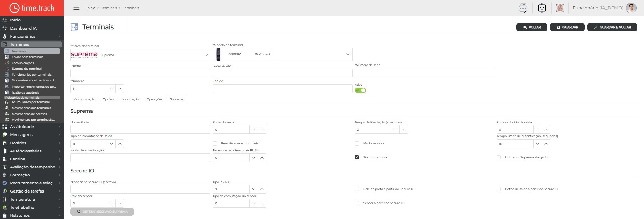Screen dimensions: 644x219
Task: Click the Temperatura sidebar icon
Action: [x=5, y=199]
